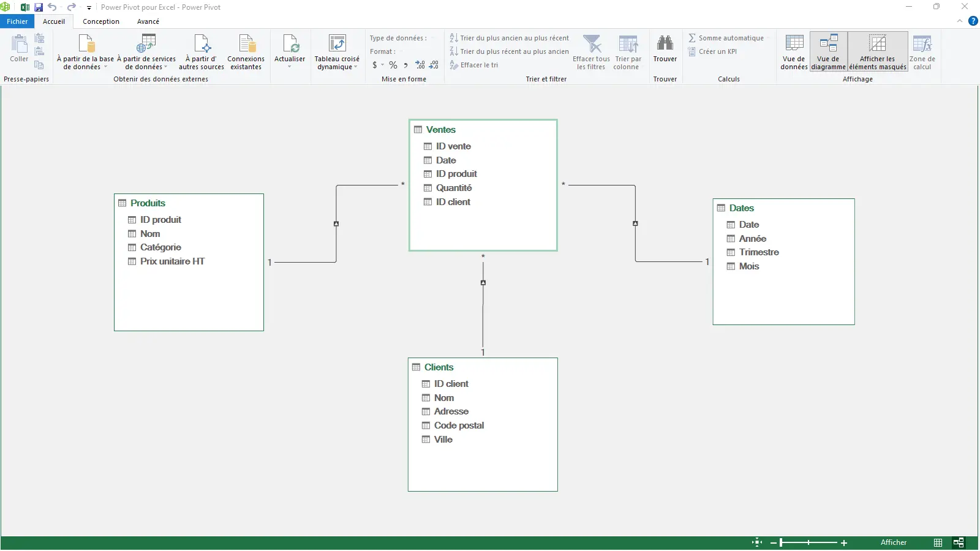Image resolution: width=980 pixels, height=551 pixels.
Task: Toggle Afficher les éléments masqués
Action: (878, 52)
